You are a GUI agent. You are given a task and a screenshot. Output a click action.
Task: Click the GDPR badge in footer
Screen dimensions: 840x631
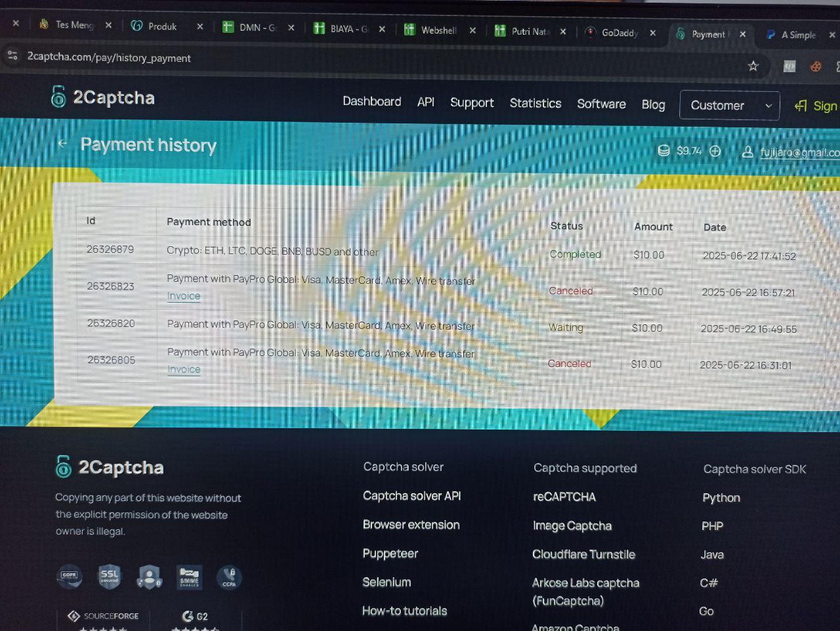[70, 576]
